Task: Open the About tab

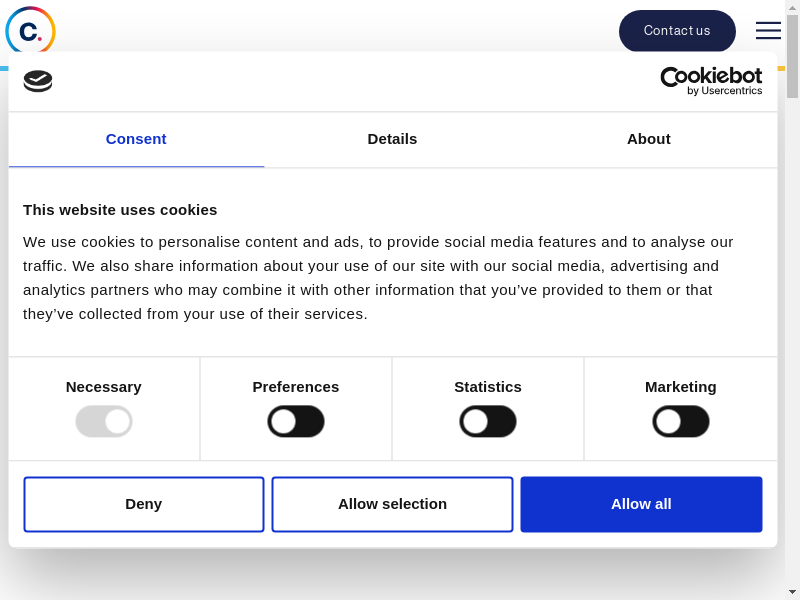Action: point(649,139)
